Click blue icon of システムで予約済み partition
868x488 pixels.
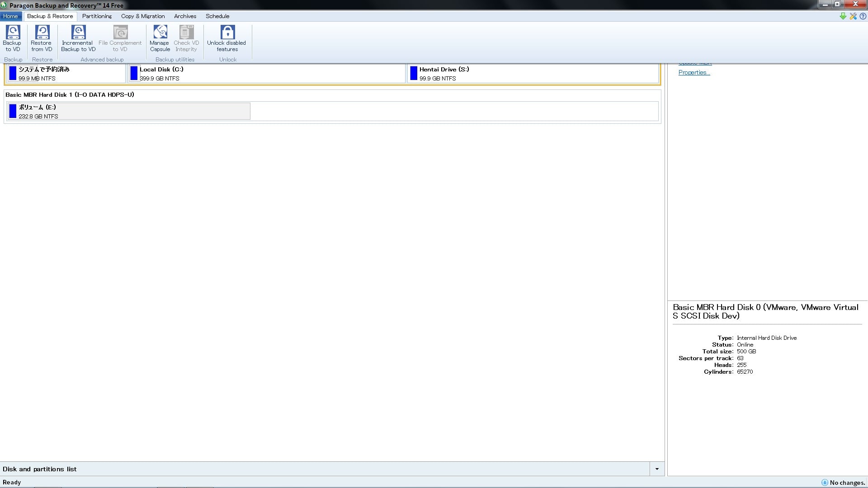pos(13,73)
